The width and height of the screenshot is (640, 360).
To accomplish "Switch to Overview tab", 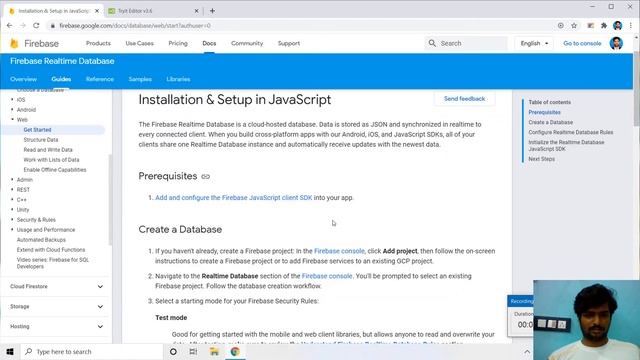I will pyautogui.click(x=23, y=79).
